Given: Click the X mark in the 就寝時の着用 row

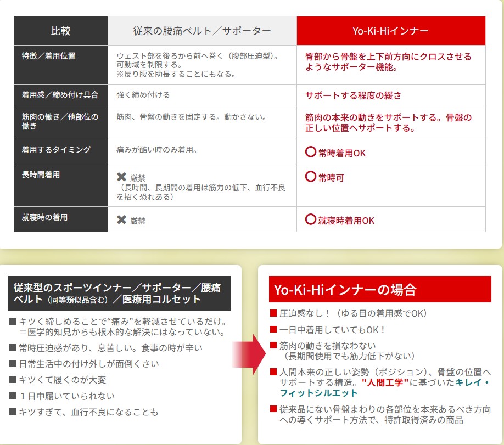Looking at the screenshot, I should tap(121, 220).
